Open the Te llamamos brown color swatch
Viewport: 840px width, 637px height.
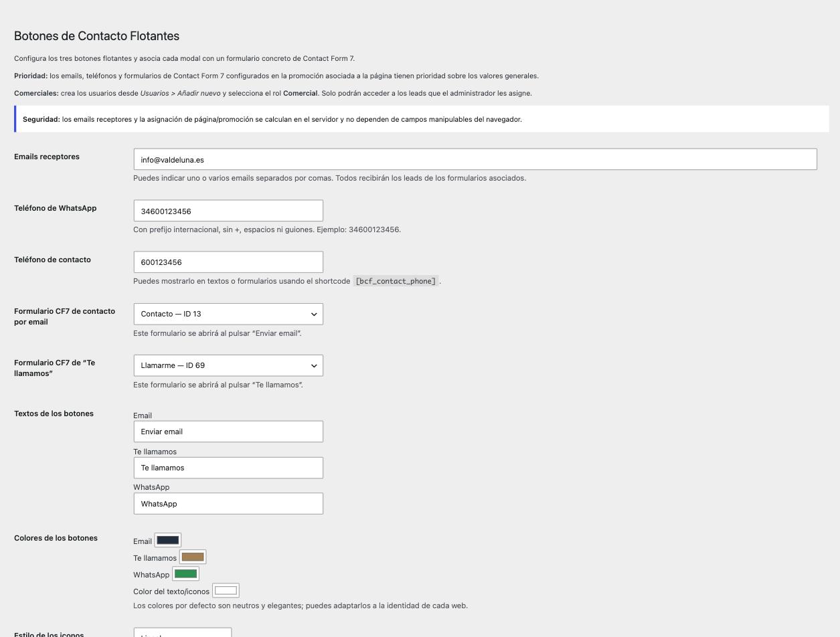click(x=193, y=557)
